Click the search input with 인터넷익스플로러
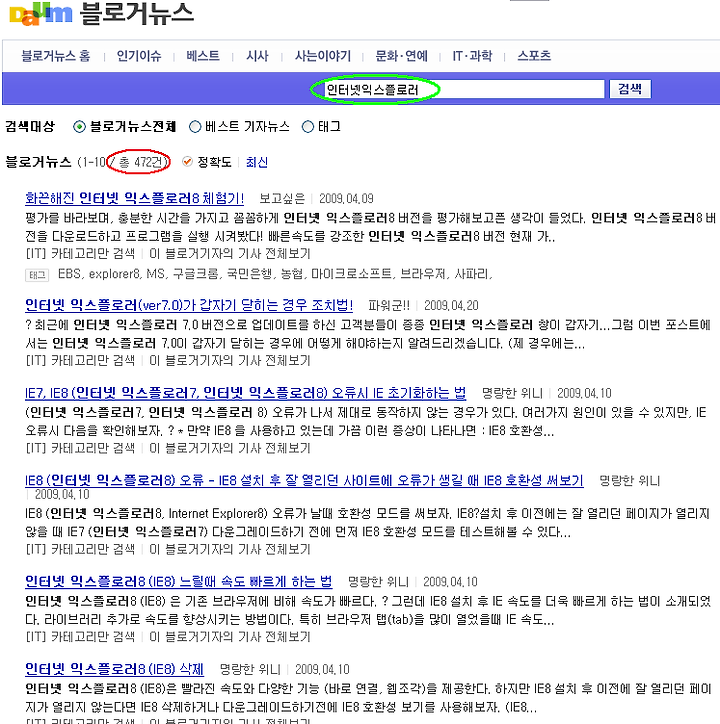Screen dimensions: 720x724 [464, 89]
